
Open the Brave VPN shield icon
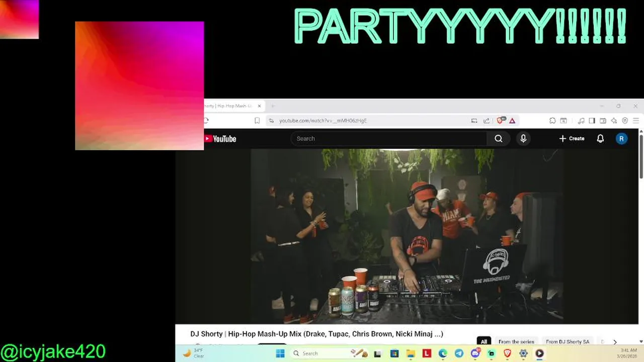click(625, 121)
